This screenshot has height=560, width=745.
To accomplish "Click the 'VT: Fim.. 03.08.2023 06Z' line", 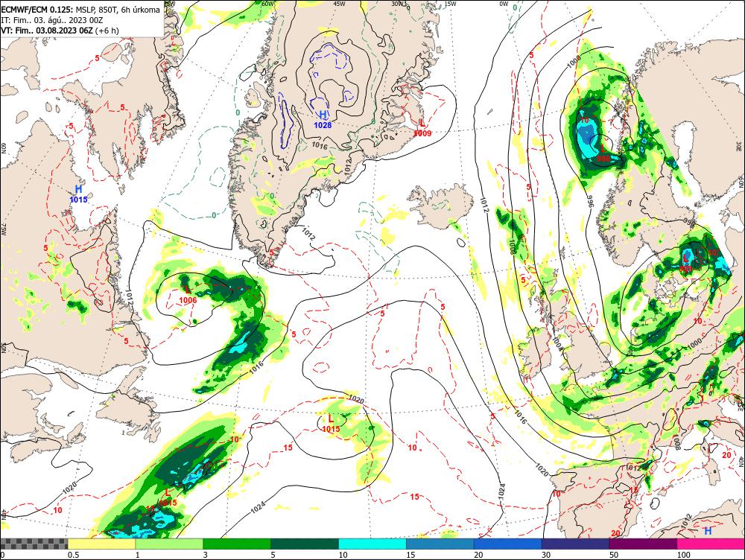I will click(x=47, y=31).
